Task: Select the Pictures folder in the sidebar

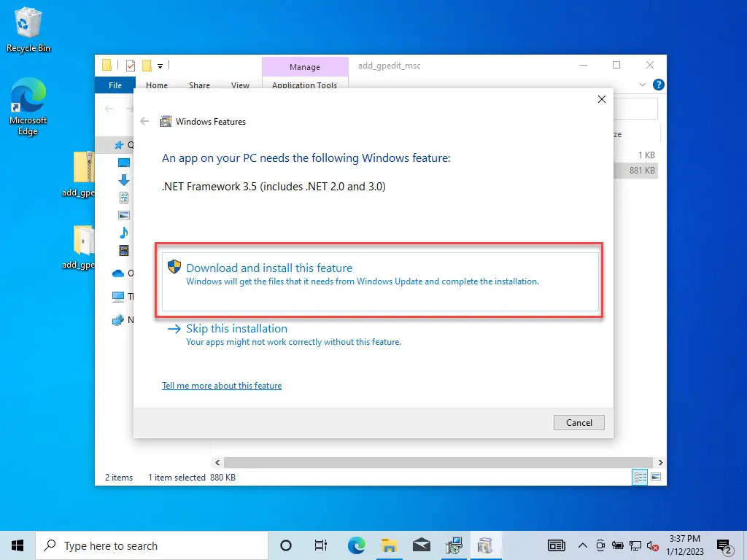Action: click(123, 214)
